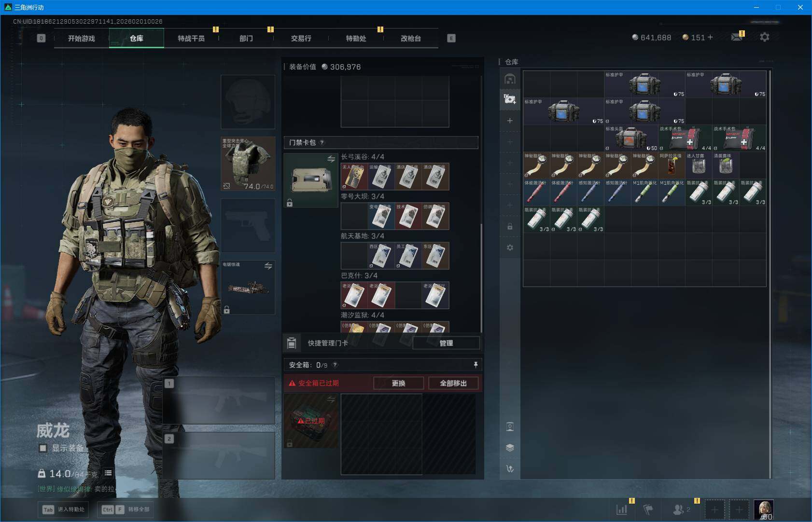
Task: Click the Ctrl F 转移全部 shortcut button
Action: tap(125, 509)
